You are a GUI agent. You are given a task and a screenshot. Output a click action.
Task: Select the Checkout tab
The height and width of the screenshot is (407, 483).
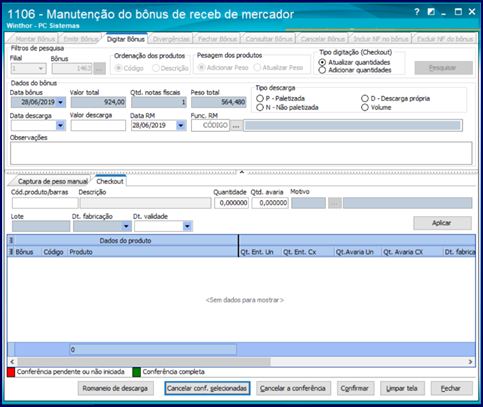tap(110, 181)
